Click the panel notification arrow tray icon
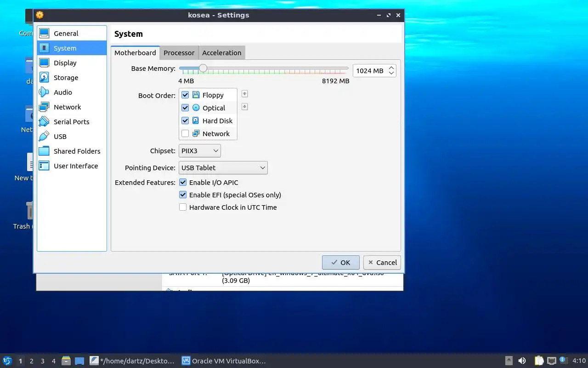The height and width of the screenshot is (368, 588). coord(509,361)
